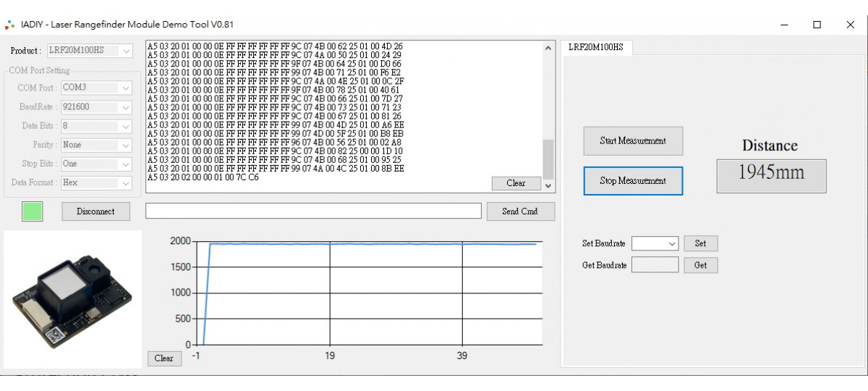Click the Send Cmd button
The image size is (868, 391).
coord(519,211)
